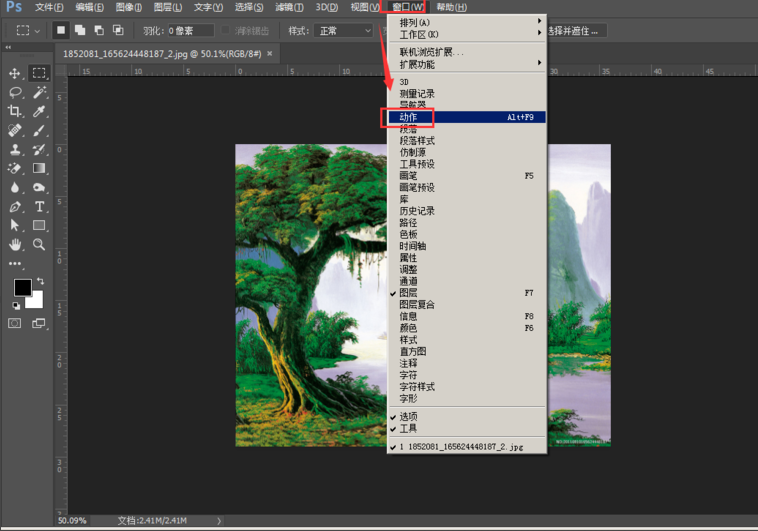Click the black foreground color swatch

22,288
